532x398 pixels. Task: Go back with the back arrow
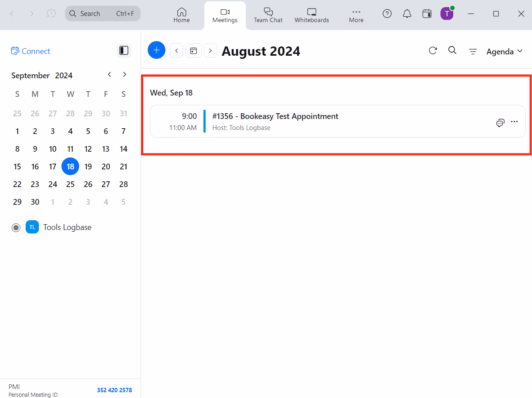click(x=12, y=14)
